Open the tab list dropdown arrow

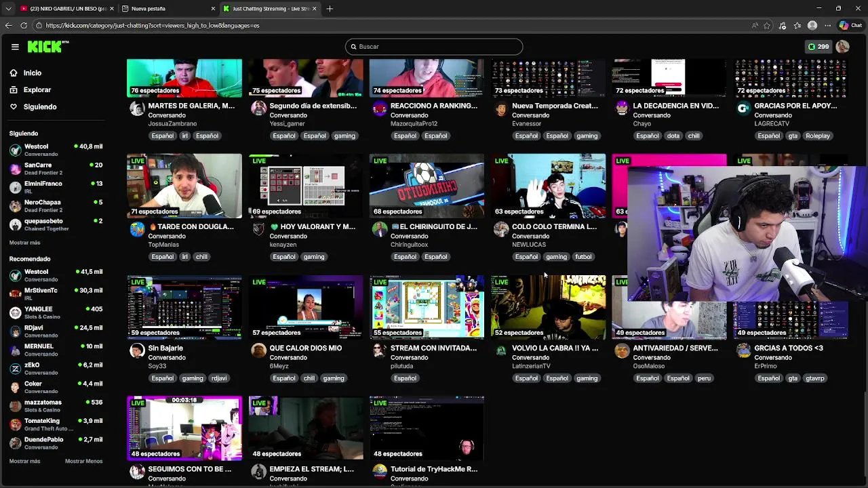click(8, 9)
